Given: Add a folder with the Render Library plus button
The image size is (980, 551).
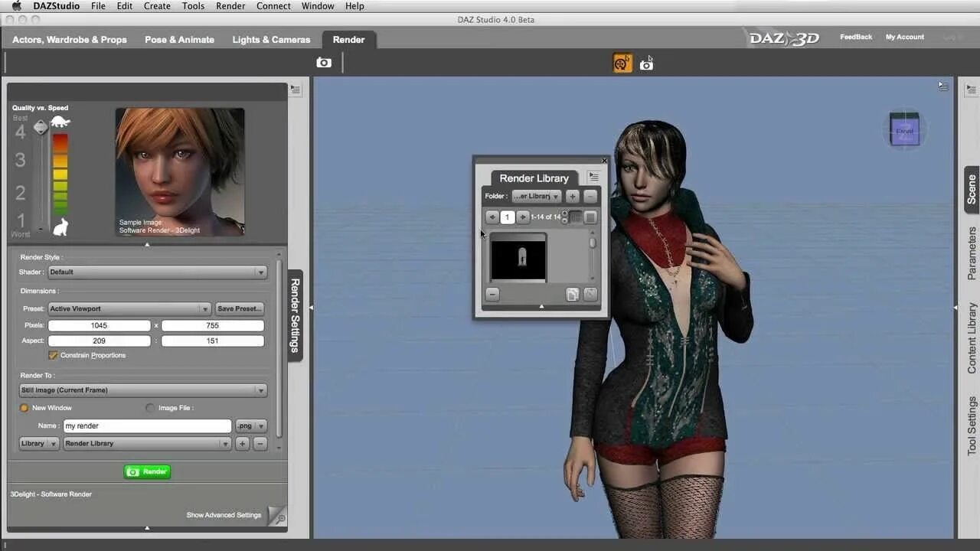Looking at the screenshot, I should click(x=573, y=197).
